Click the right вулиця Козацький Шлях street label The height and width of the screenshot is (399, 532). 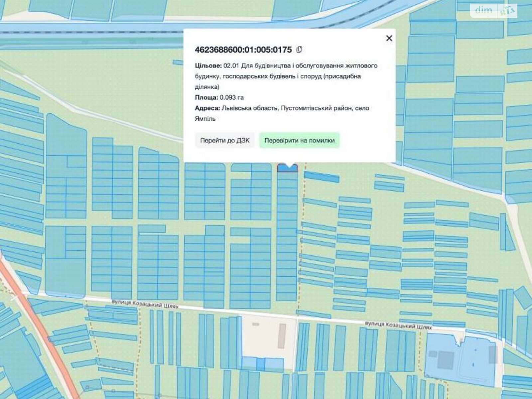398,325
